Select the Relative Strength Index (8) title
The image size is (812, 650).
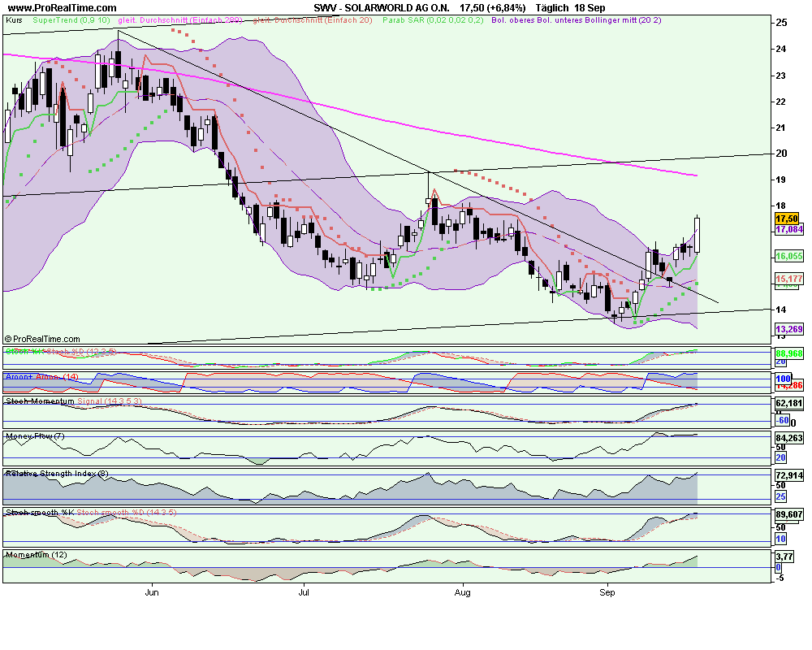tap(58, 473)
